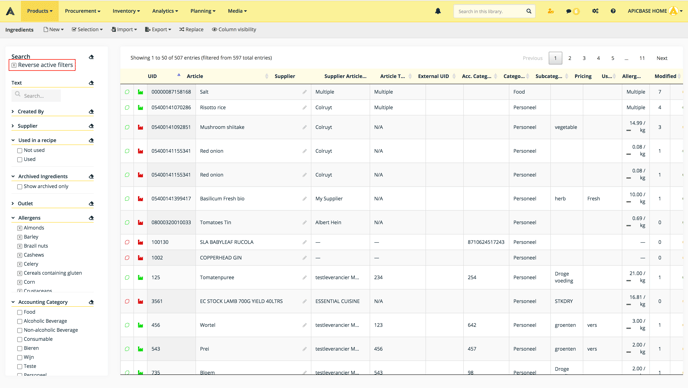Viewport: 688px width, 388px height.
Task: Click the magnifier icon in library search
Action: point(529,11)
